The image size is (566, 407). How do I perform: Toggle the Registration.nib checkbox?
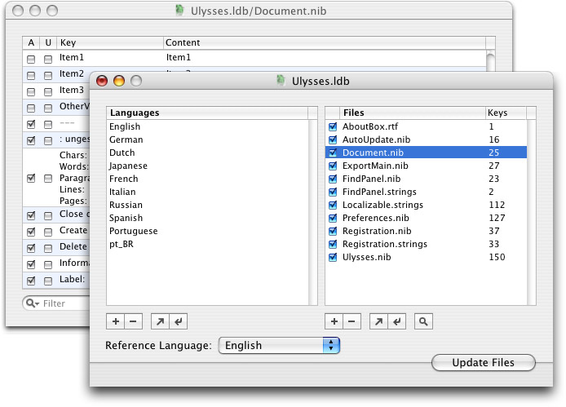click(333, 231)
